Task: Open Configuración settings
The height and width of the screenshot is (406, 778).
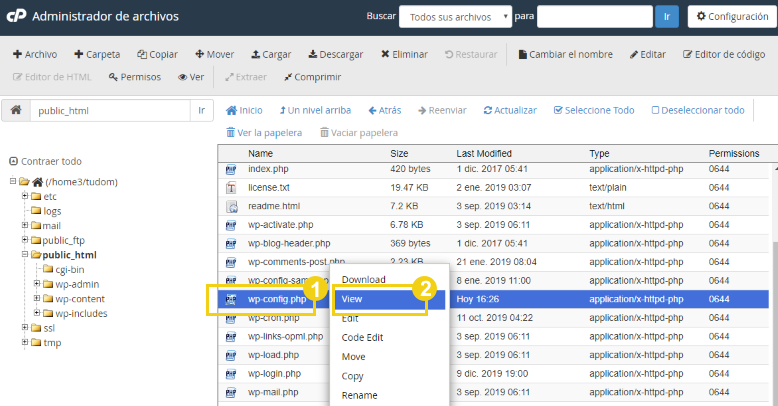Action: [732, 16]
